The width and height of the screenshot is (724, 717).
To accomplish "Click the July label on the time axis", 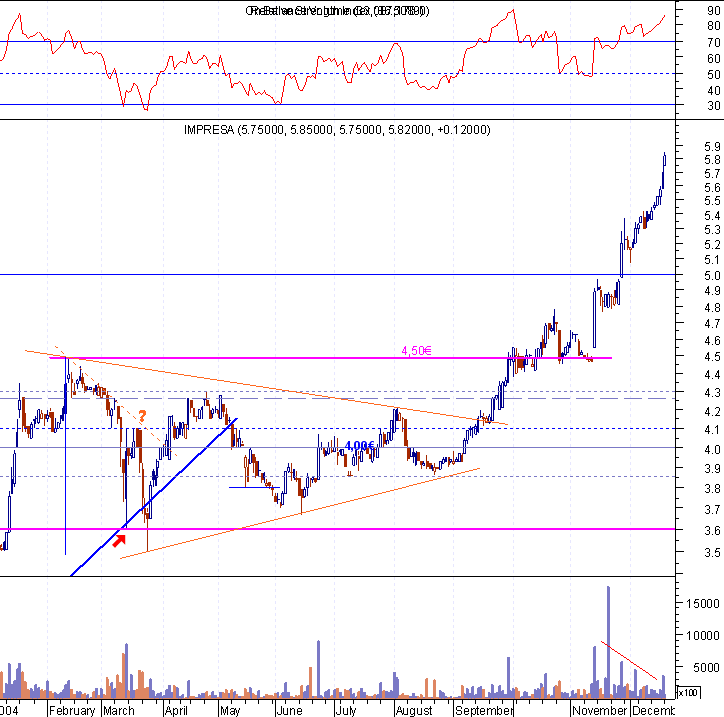I will tap(346, 710).
